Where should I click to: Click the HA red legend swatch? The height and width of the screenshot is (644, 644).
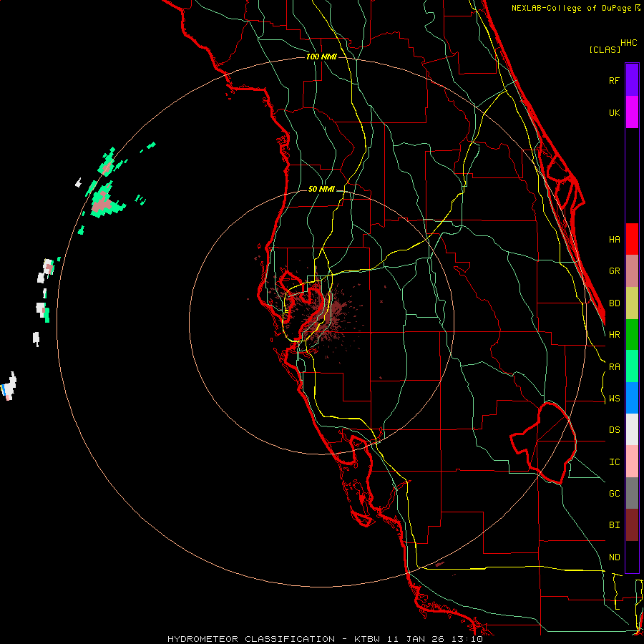click(x=632, y=239)
